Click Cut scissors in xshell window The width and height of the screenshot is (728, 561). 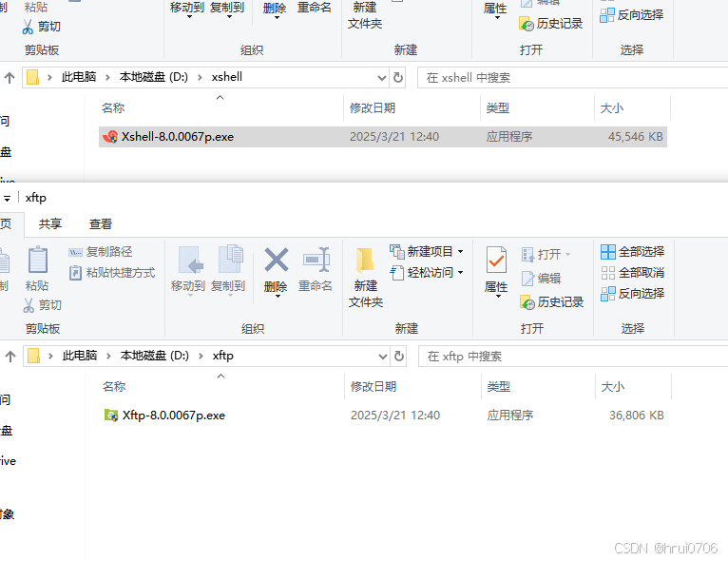click(41, 26)
